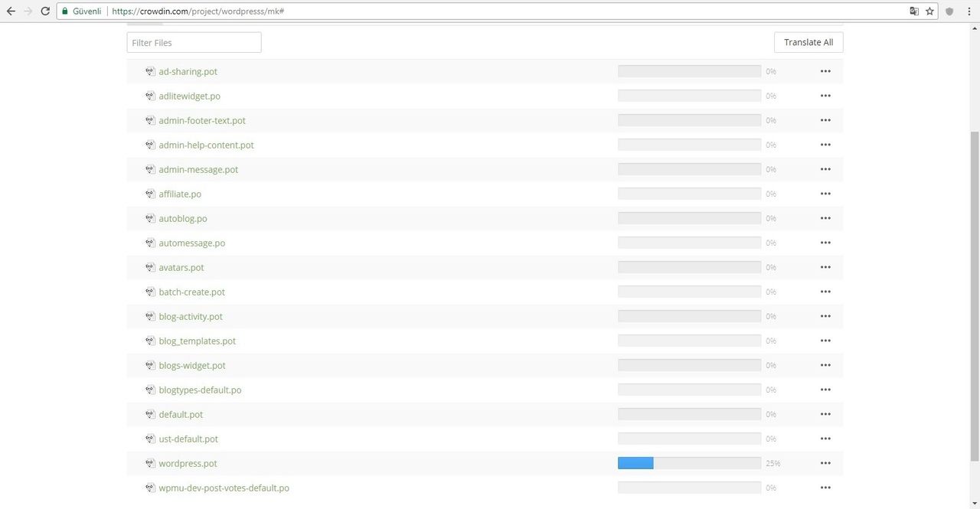Click the translate page icon in address bar
This screenshot has height=509, width=980.
click(x=914, y=11)
